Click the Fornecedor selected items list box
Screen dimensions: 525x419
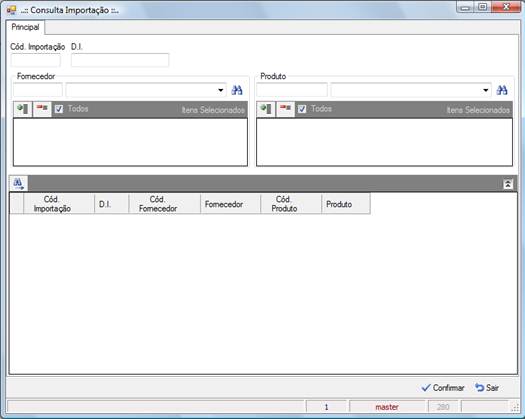130,142
